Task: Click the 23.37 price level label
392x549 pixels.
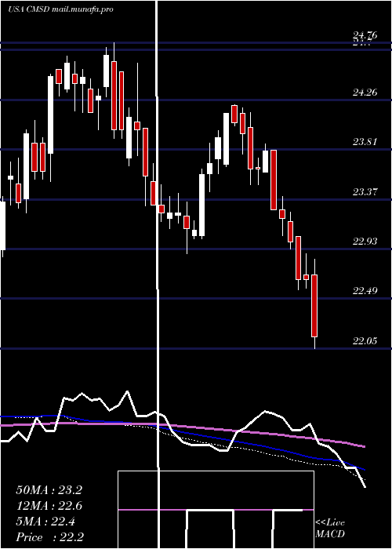Action: click(x=365, y=192)
